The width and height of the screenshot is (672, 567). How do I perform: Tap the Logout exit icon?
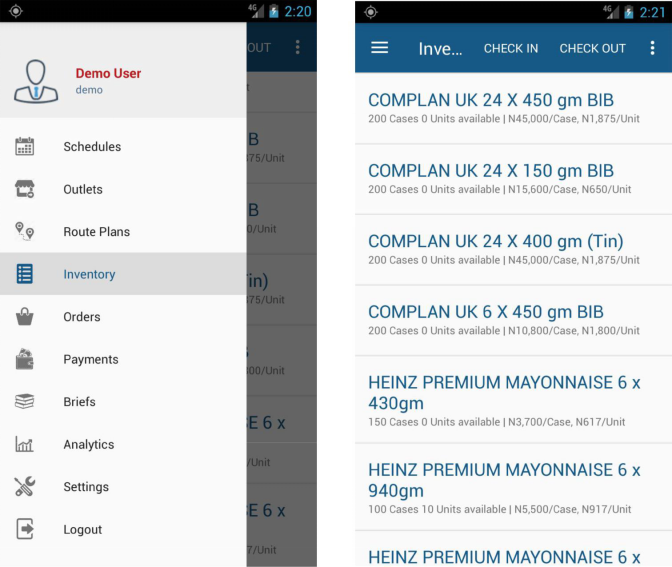click(24, 529)
